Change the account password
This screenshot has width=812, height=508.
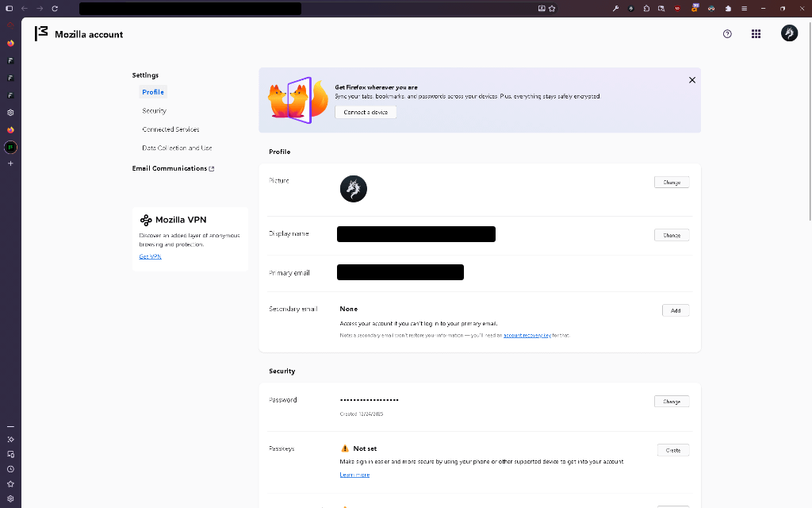672,402
